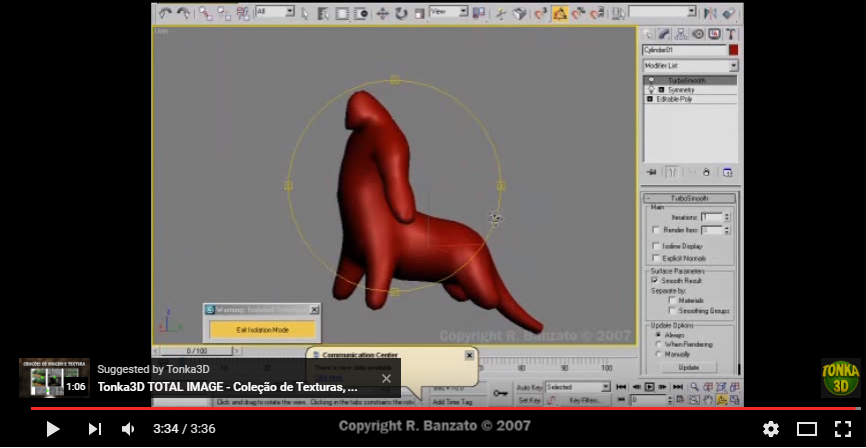Click the Cylinder01 object name field
The width and height of the screenshot is (866, 448).
pos(684,50)
